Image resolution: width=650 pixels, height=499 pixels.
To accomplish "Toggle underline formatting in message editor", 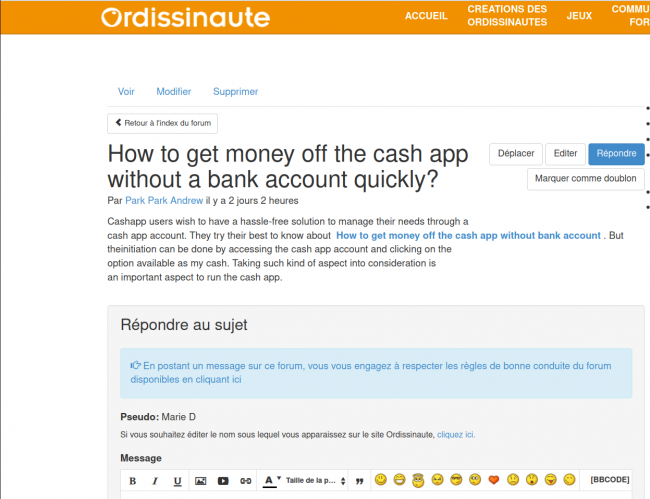I will (177, 481).
